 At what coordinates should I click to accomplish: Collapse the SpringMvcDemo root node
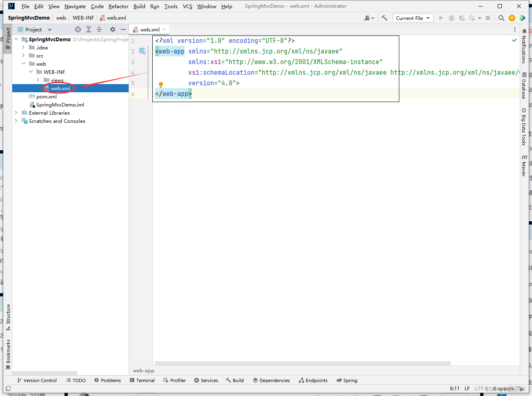click(x=16, y=39)
